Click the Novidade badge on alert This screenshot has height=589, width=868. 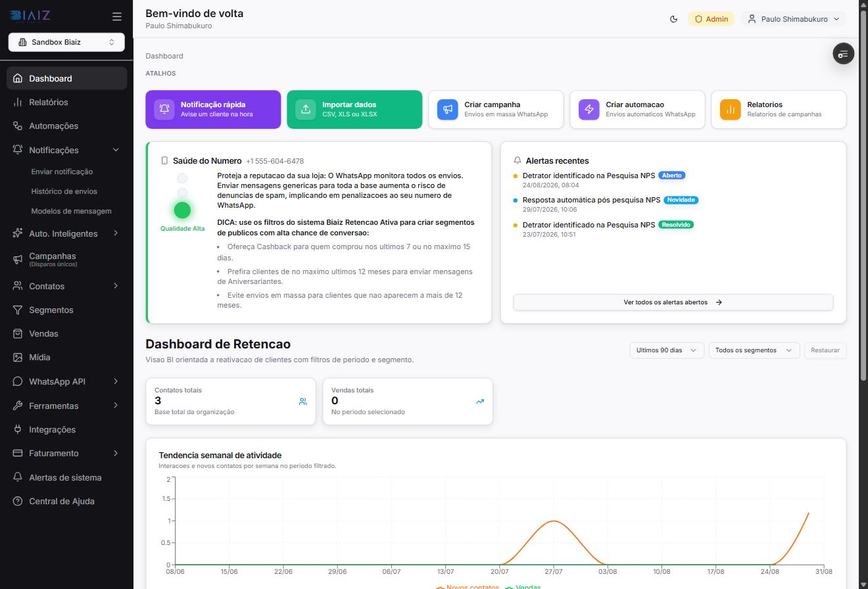point(681,200)
